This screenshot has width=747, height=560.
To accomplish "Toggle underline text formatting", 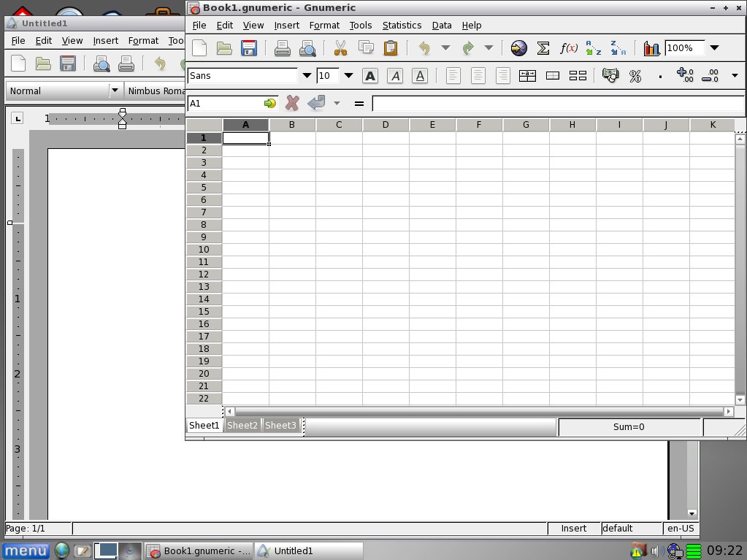I will pos(420,76).
